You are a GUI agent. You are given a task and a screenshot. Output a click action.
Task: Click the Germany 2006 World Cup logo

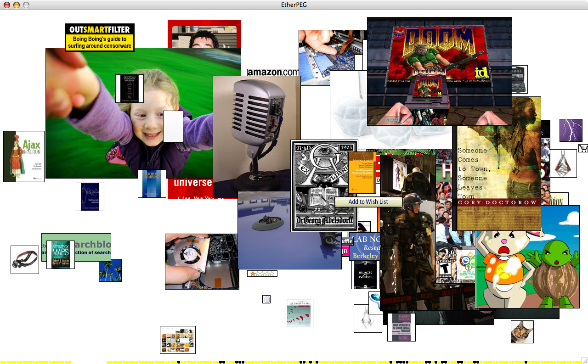pos(466,264)
